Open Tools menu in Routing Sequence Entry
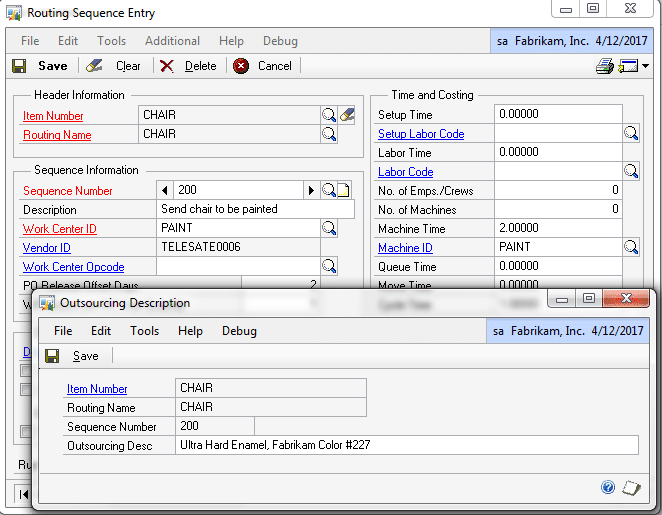662x515 pixels. 111,41
